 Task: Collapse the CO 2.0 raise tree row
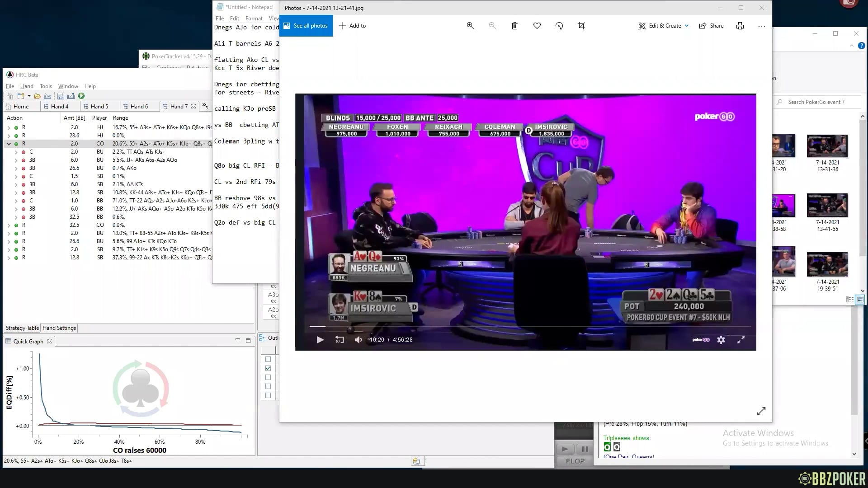click(9, 144)
